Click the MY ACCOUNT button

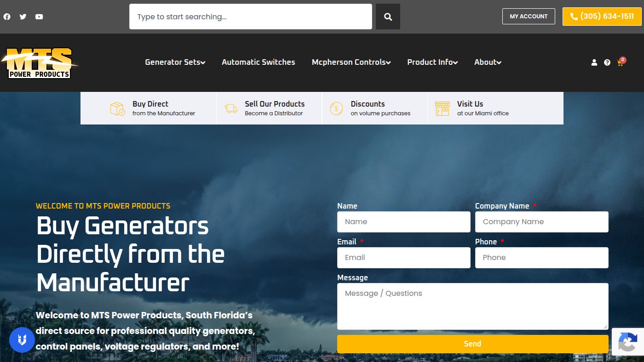pyautogui.click(x=529, y=16)
